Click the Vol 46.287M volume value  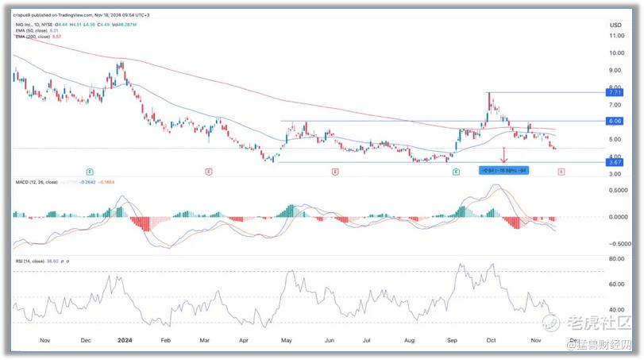[x=124, y=25]
